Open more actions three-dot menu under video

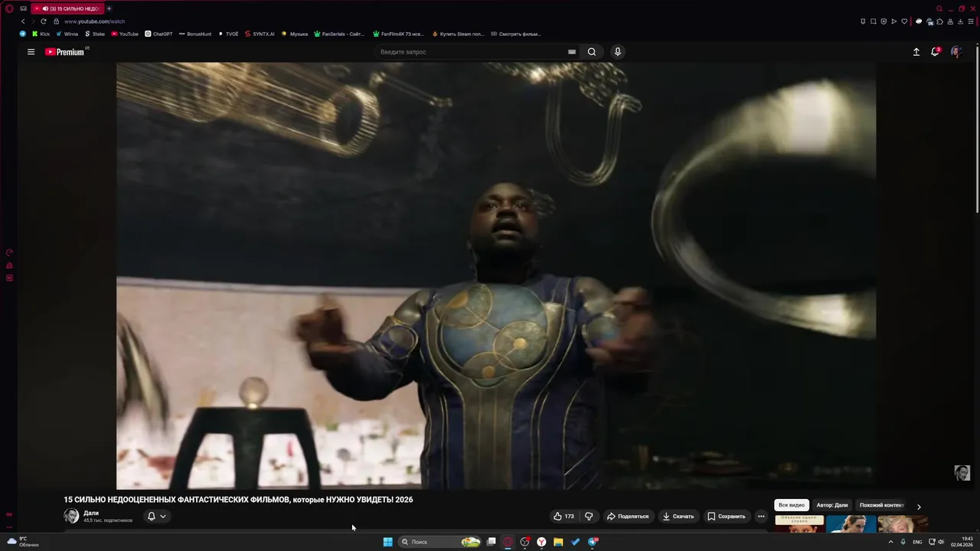(760, 517)
